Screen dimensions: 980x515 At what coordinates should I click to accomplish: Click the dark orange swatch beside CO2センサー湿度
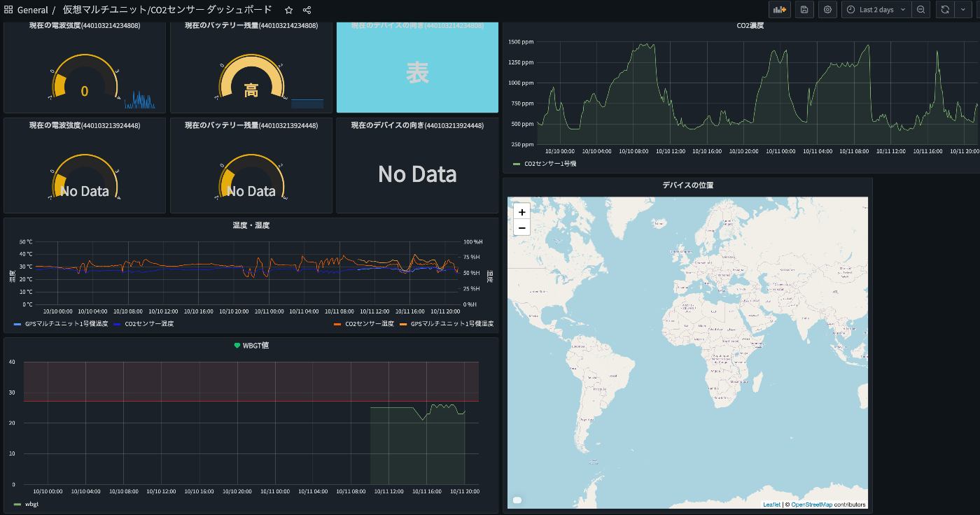click(x=337, y=324)
